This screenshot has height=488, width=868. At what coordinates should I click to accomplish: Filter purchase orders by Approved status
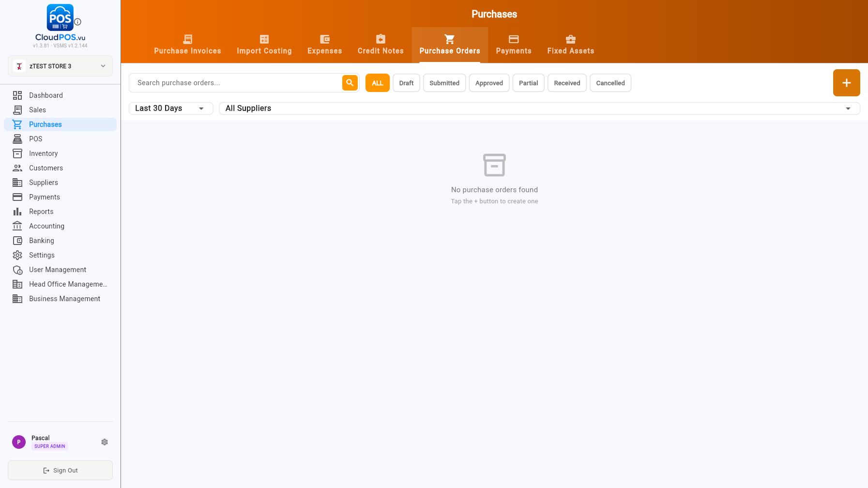[x=489, y=83]
